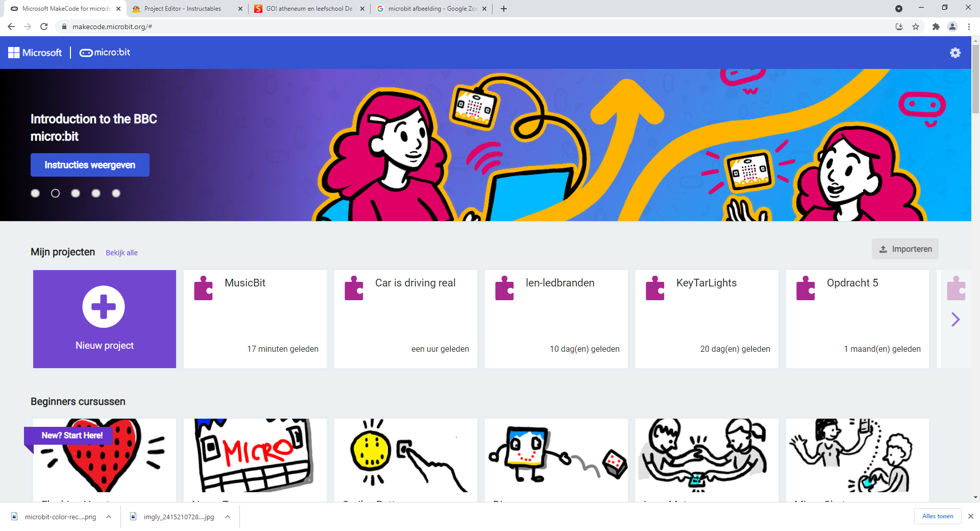Click the MusicBit puzzle piece icon

[203, 288]
